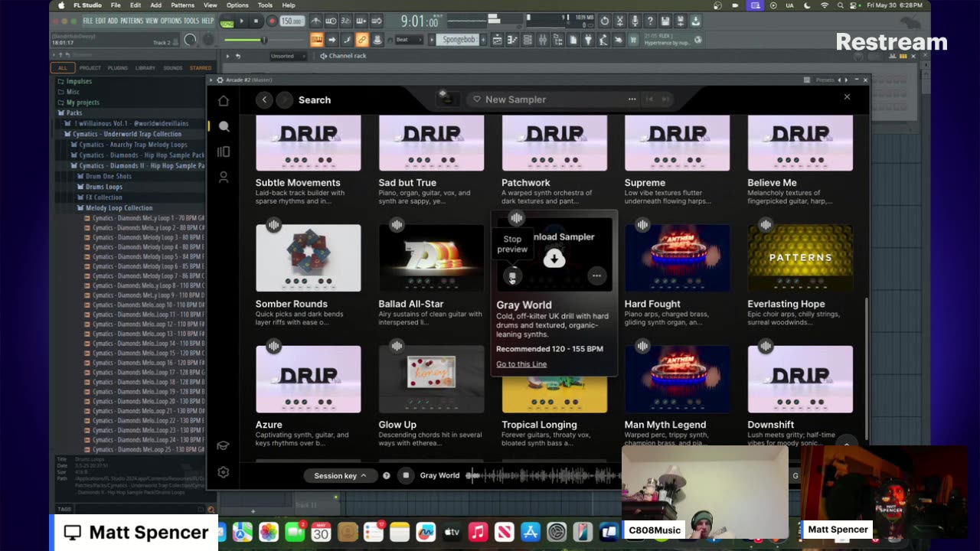Preview Downshift with waveform icon

[x=766, y=347]
